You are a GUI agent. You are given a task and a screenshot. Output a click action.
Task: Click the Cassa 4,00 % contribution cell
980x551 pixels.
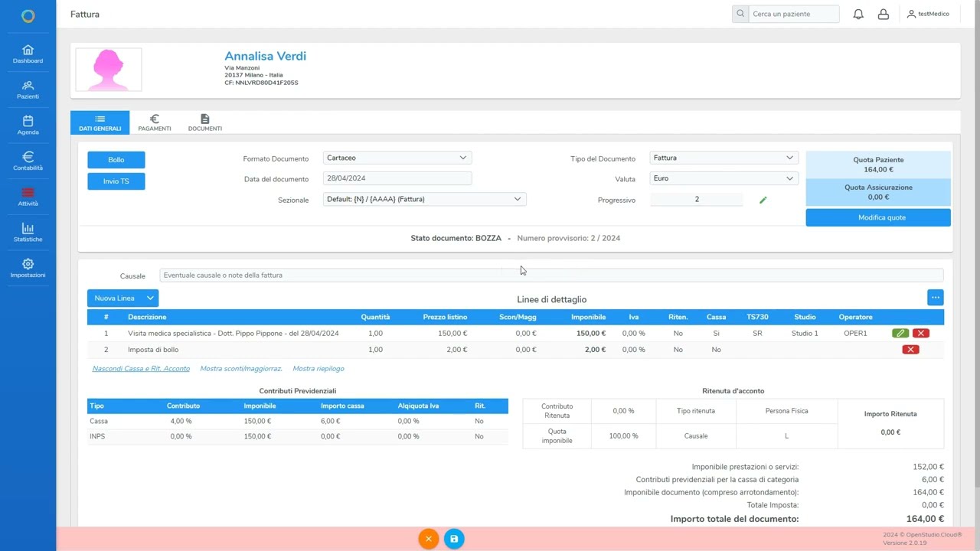[x=181, y=421]
